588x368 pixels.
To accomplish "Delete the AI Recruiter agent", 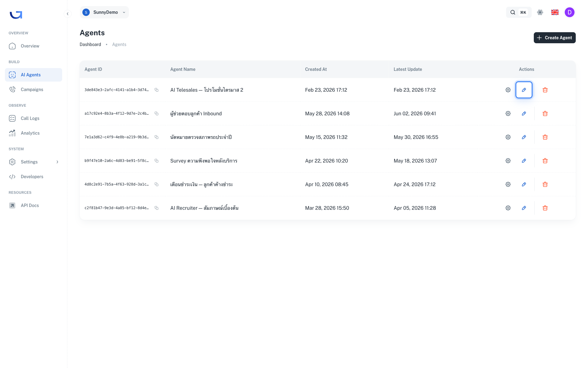I will point(545,208).
